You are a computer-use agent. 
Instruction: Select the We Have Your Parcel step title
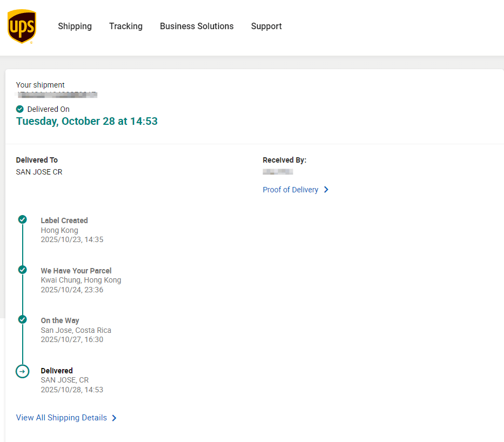pyautogui.click(x=76, y=271)
